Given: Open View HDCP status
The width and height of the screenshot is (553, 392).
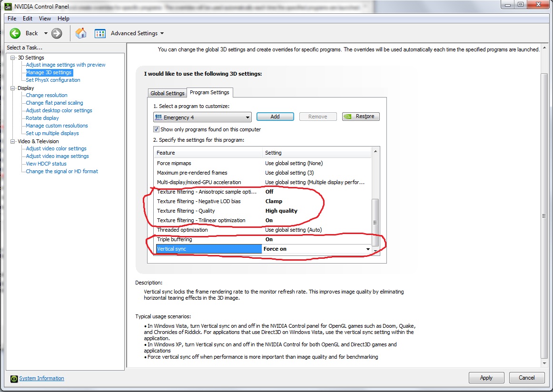Looking at the screenshot, I should pyautogui.click(x=46, y=164).
